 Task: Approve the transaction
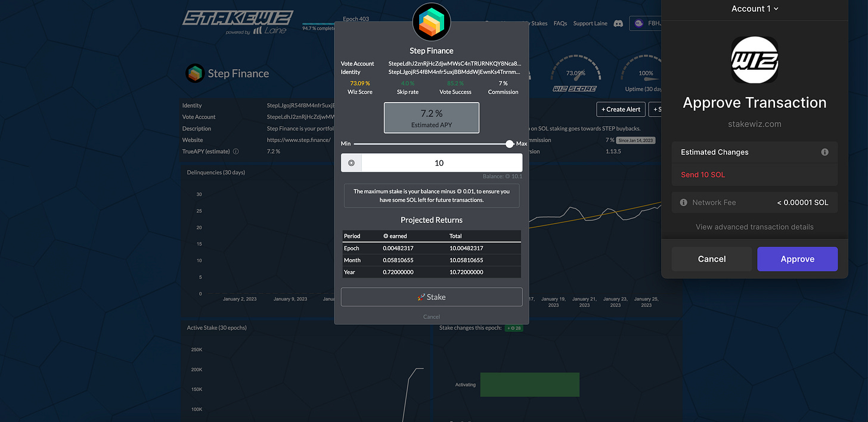click(797, 259)
